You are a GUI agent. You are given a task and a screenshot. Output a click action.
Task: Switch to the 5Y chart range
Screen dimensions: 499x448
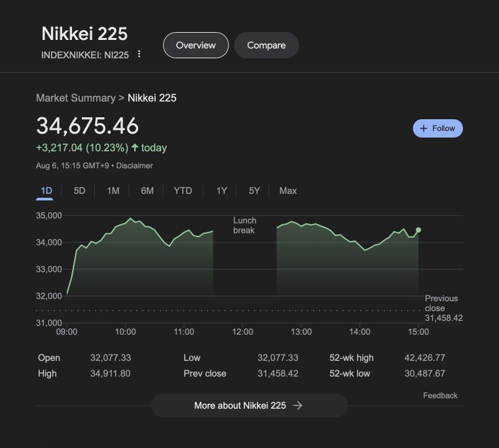click(254, 191)
